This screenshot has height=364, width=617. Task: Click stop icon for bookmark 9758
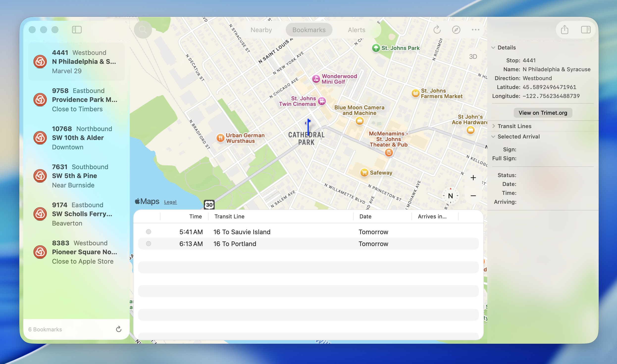tap(40, 100)
